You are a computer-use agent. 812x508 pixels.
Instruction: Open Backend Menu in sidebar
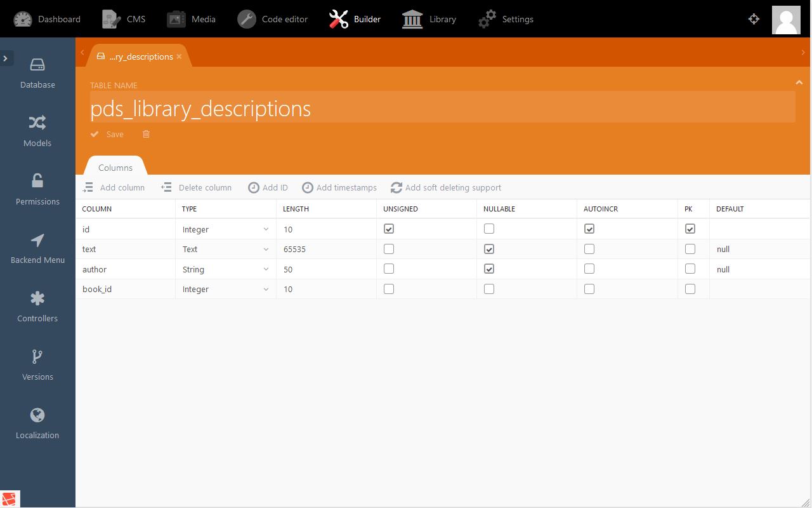(37, 248)
